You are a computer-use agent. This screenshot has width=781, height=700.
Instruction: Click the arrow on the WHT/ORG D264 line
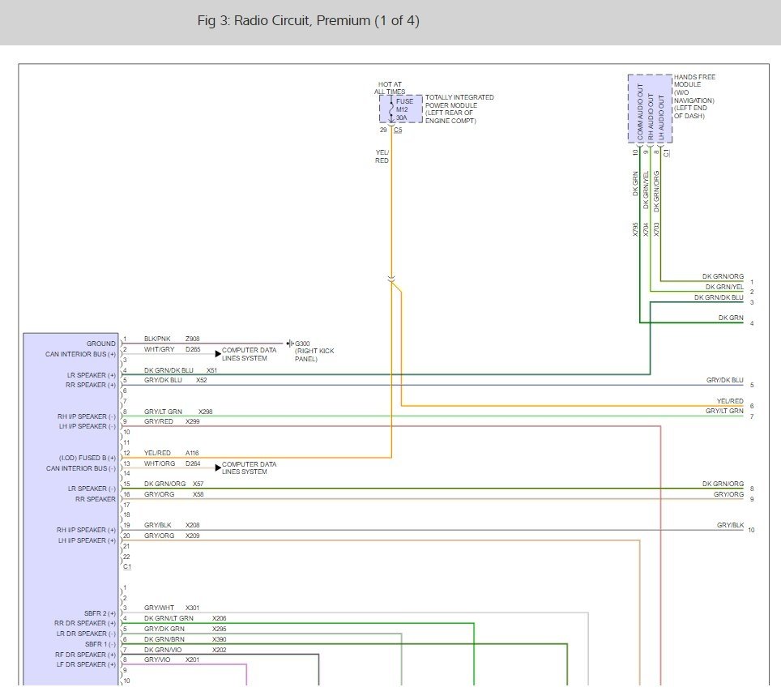[217, 468]
